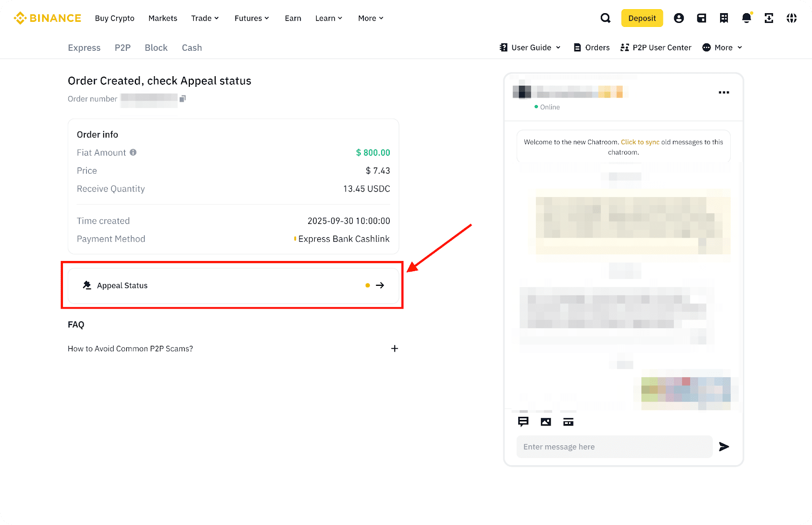Click the Binance logo
The image size is (812, 525).
[x=47, y=18]
